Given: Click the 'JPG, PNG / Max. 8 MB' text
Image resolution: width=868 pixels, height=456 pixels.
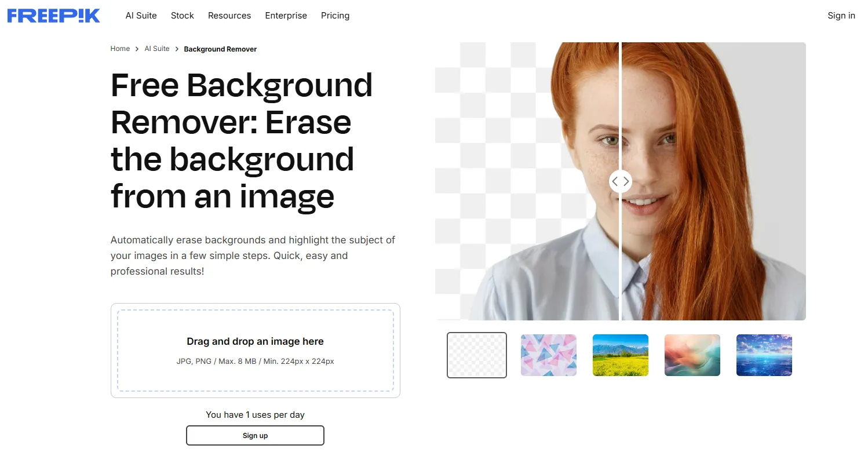Looking at the screenshot, I should 256,361.
